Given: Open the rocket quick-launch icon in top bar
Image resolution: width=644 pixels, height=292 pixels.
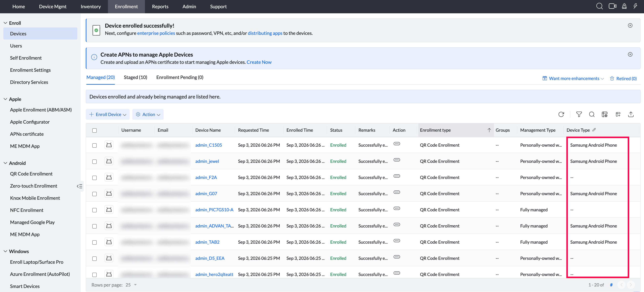Looking at the screenshot, I should 624,6.
